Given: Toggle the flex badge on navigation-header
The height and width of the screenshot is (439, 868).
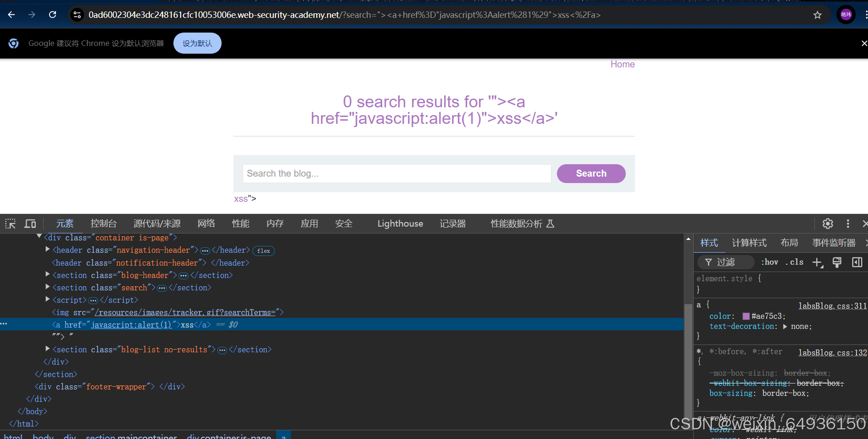Looking at the screenshot, I should point(263,250).
